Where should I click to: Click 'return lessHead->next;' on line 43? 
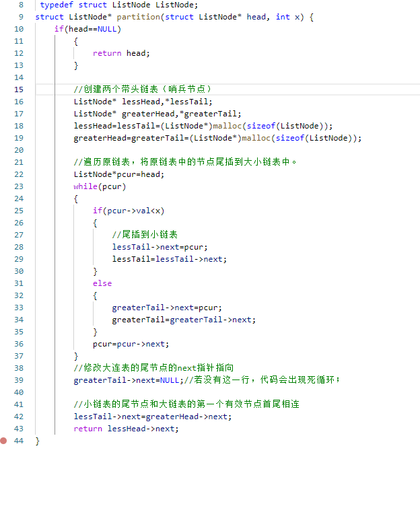point(126,429)
